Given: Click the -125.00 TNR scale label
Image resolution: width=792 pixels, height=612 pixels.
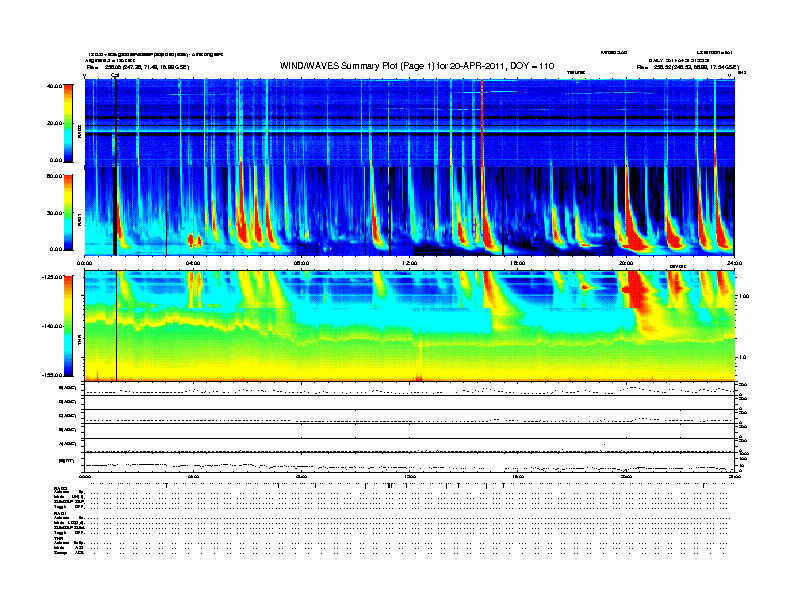Looking at the screenshot, I should [x=53, y=277].
